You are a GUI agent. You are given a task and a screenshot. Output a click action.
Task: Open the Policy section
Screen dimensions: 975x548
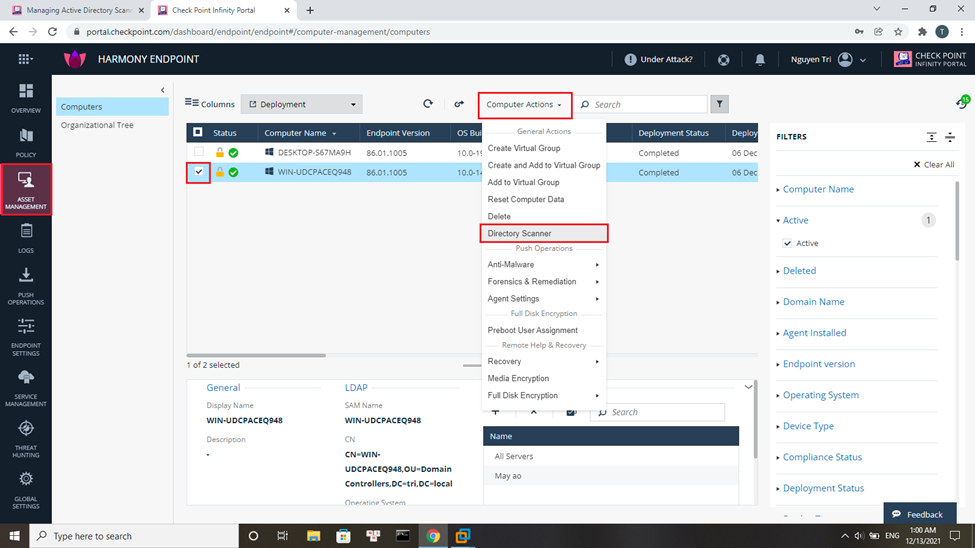coord(25,143)
